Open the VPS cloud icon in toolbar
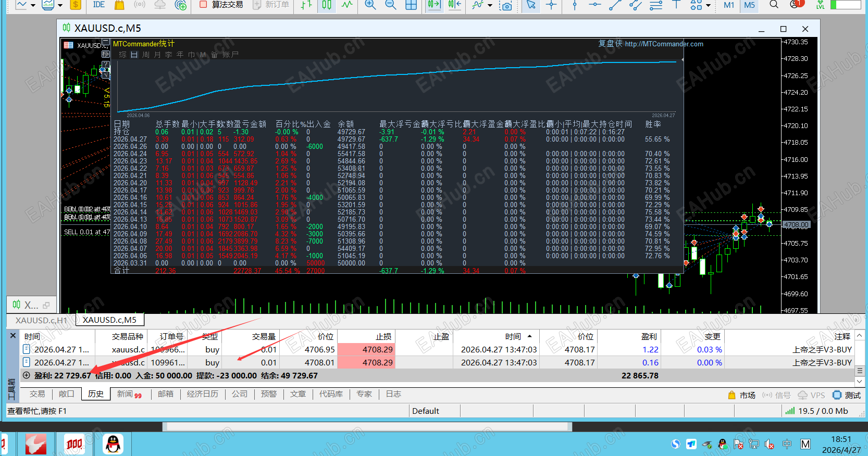This screenshot has height=456, width=868. pos(160,5)
